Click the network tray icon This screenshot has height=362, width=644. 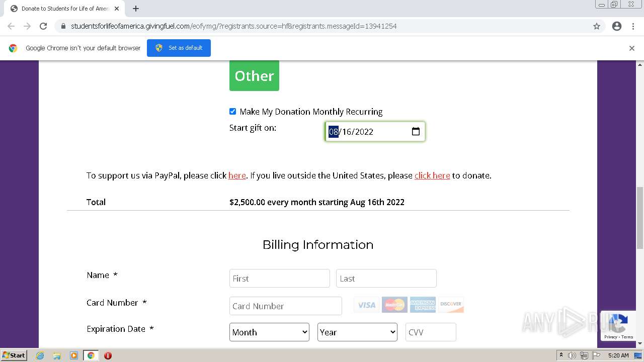pos(584,355)
